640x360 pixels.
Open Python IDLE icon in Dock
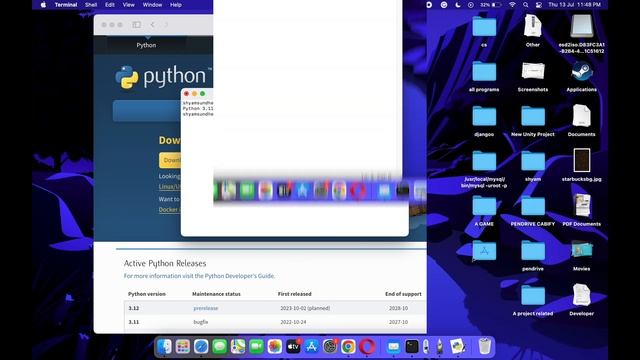(458, 347)
